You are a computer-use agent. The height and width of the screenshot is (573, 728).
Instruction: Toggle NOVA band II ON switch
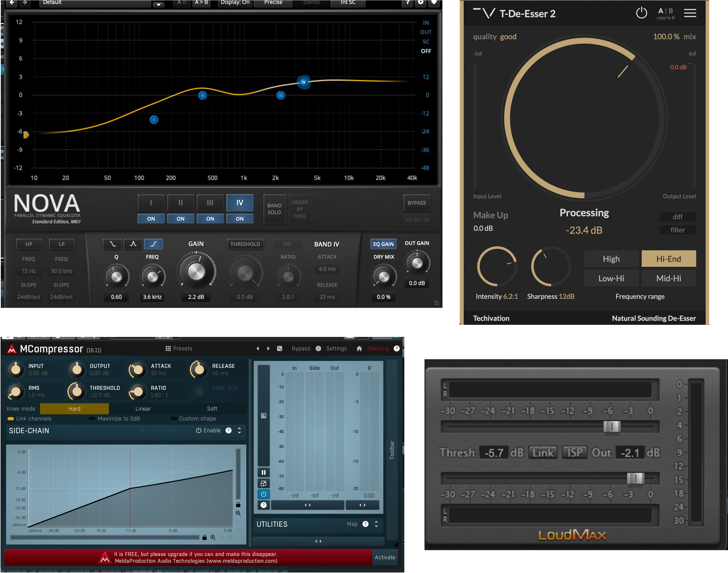(180, 219)
